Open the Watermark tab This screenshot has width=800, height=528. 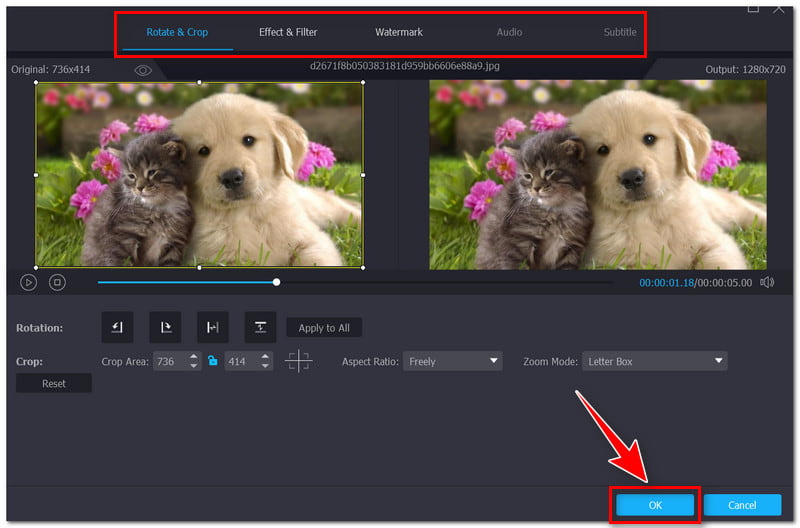tap(399, 32)
